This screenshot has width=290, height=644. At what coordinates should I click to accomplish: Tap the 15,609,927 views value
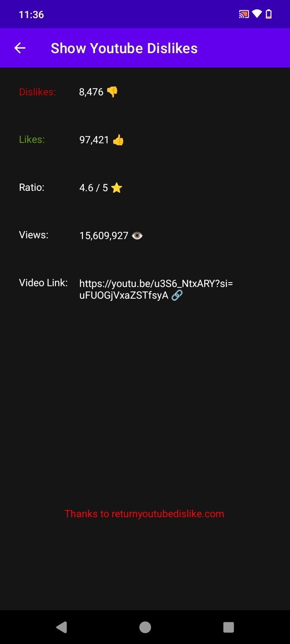pos(104,235)
